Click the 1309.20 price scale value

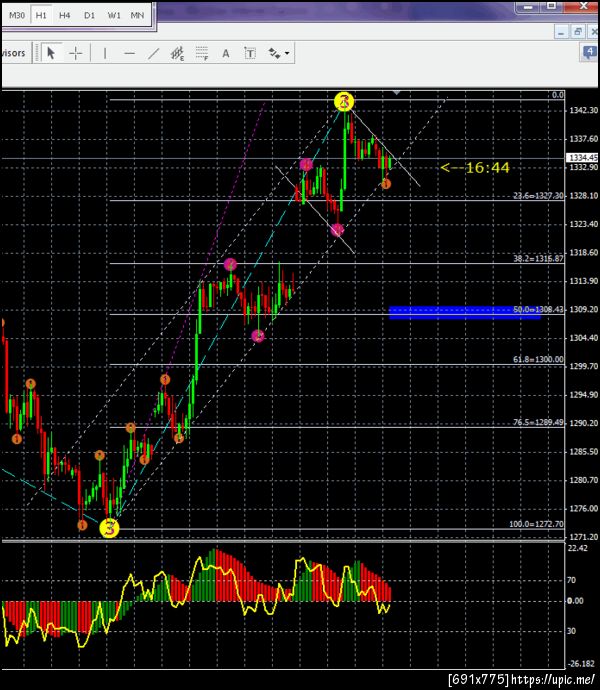(x=584, y=309)
